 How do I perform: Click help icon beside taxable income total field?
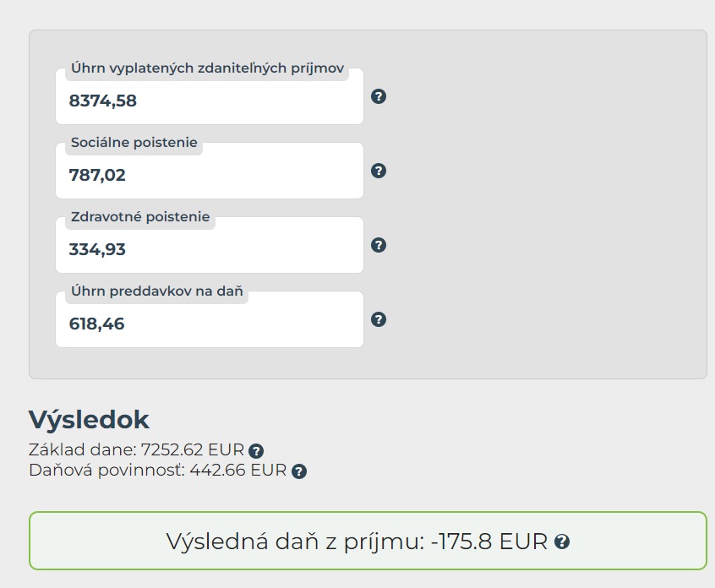379,96
